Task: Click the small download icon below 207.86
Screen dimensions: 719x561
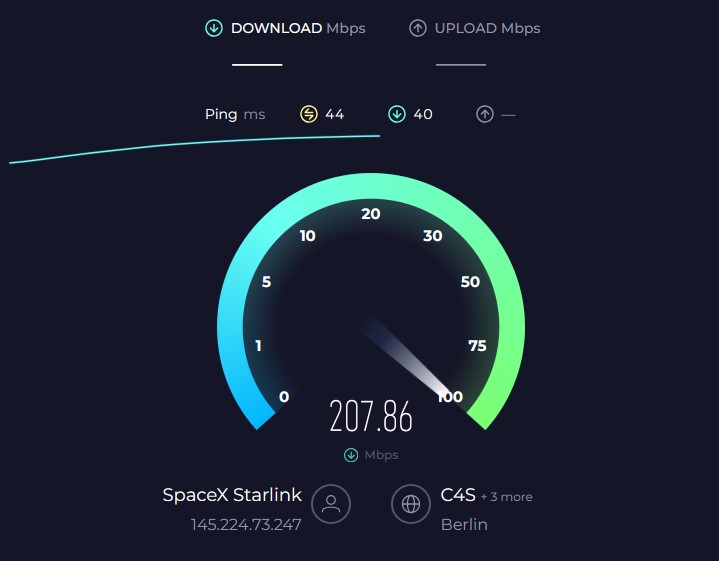Action: click(x=351, y=455)
